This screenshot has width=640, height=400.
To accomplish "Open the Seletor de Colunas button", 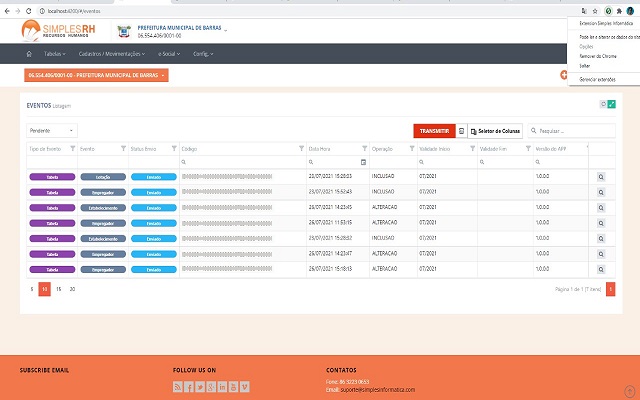I will pos(495,131).
